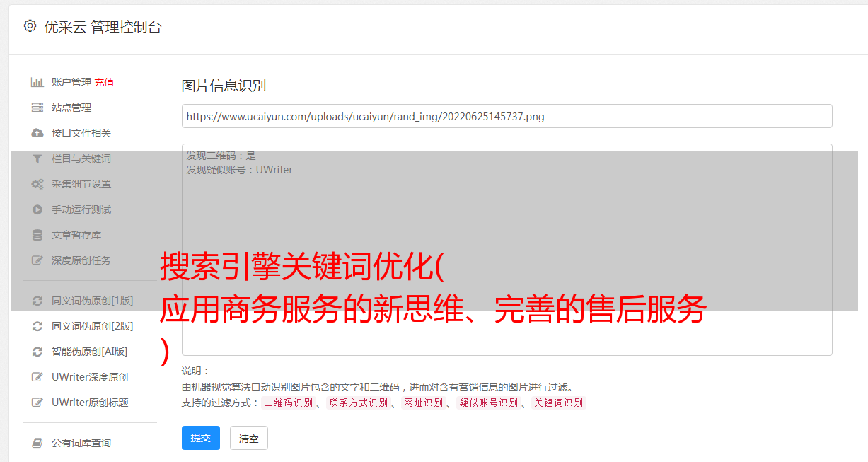Click the gear icon beside 优采云 管理控制台
The height and width of the screenshot is (462, 868).
(x=30, y=26)
